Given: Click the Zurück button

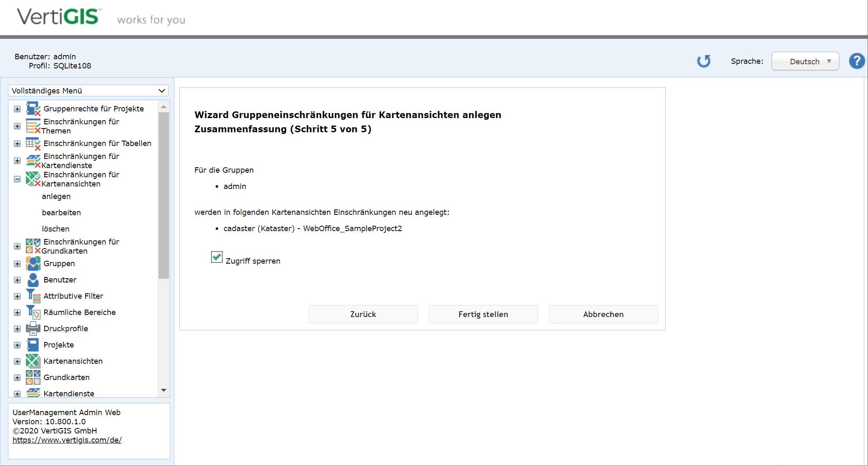Looking at the screenshot, I should pos(363,314).
